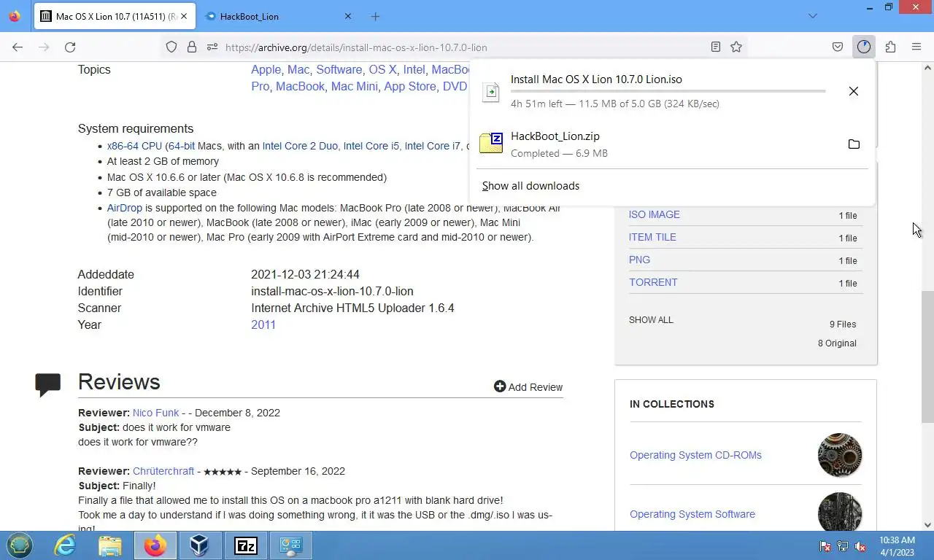Open the TORRENT download option
Image resolution: width=934 pixels, height=560 pixels.
point(653,282)
